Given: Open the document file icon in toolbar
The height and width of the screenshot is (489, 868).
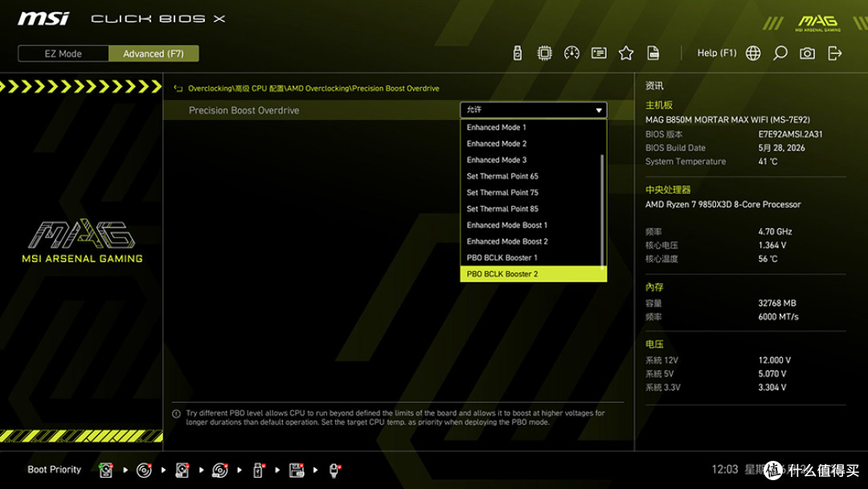Looking at the screenshot, I should [x=653, y=53].
